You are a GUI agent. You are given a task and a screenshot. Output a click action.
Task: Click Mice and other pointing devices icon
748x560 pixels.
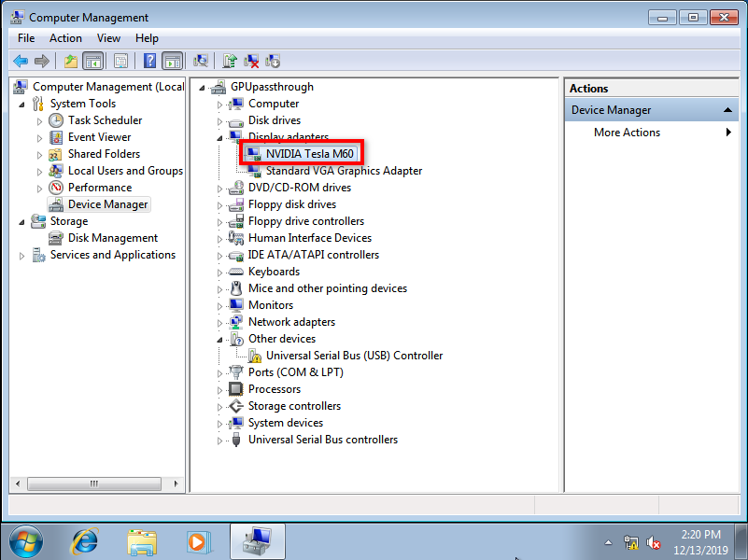(x=236, y=288)
